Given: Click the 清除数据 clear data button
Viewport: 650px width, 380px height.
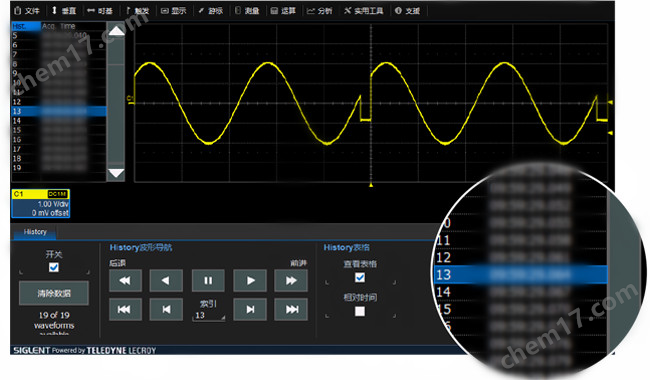Looking at the screenshot, I should point(54,293).
